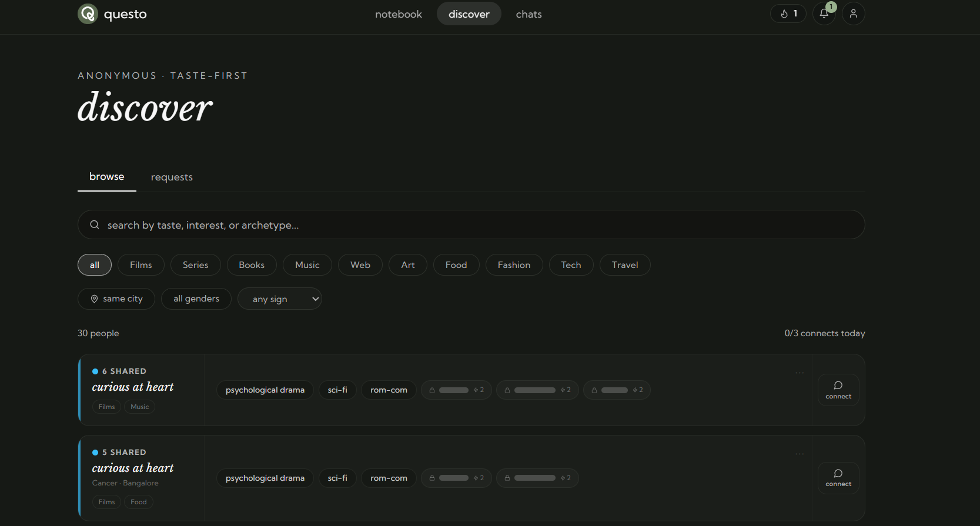Change the all genders filter

[x=196, y=299]
